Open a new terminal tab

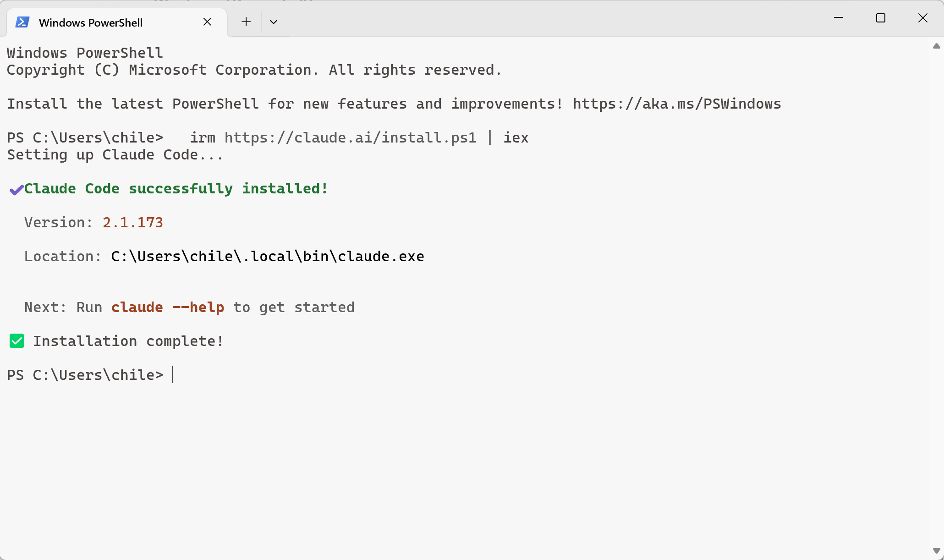[x=246, y=22]
